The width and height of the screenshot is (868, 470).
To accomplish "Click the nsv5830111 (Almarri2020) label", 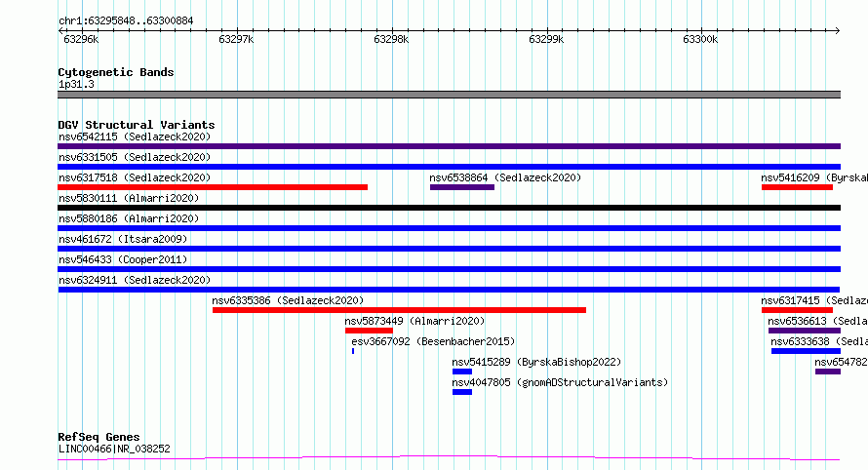I will tap(129, 198).
